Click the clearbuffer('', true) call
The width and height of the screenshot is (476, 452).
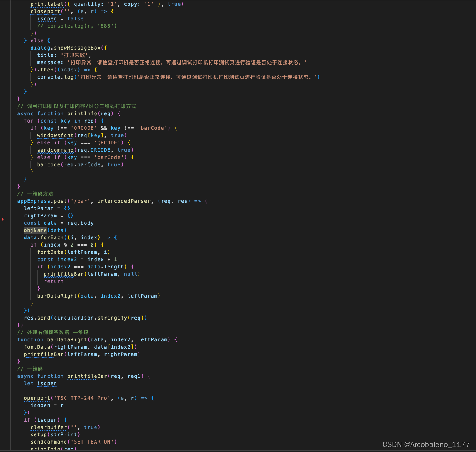65,427
